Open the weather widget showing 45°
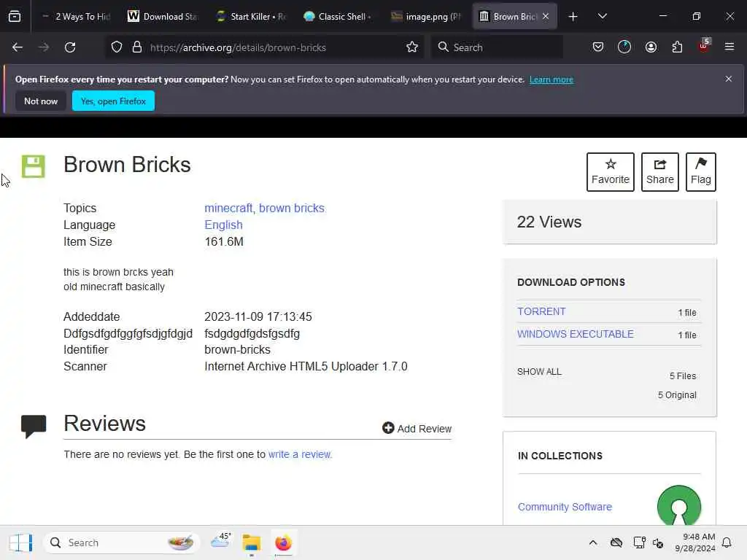Image resolution: width=747 pixels, height=560 pixels. (220, 541)
